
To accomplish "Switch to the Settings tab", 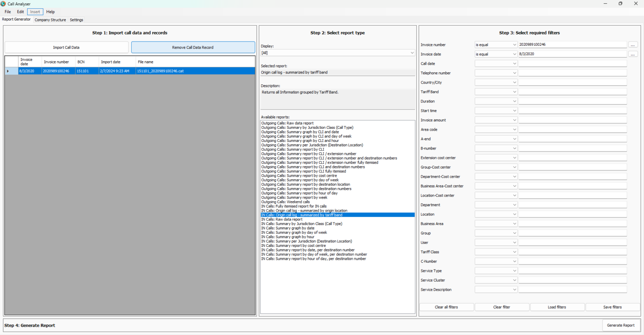I will [76, 20].
